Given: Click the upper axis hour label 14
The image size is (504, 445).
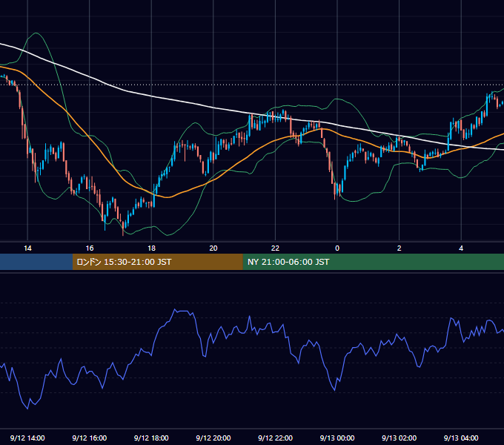Looking at the screenshot, I should 27,248.
